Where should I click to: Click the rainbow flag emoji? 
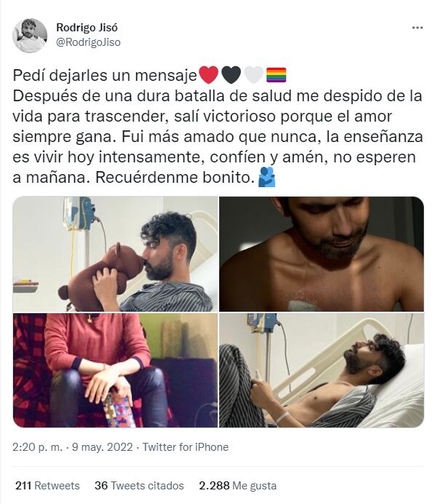pyautogui.click(x=276, y=75)
